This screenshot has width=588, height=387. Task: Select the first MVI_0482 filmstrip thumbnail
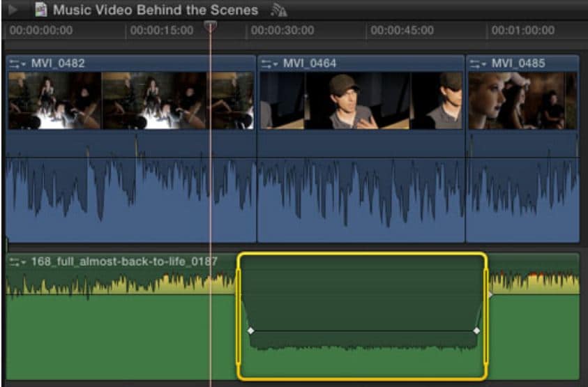[x=54, y=101]
